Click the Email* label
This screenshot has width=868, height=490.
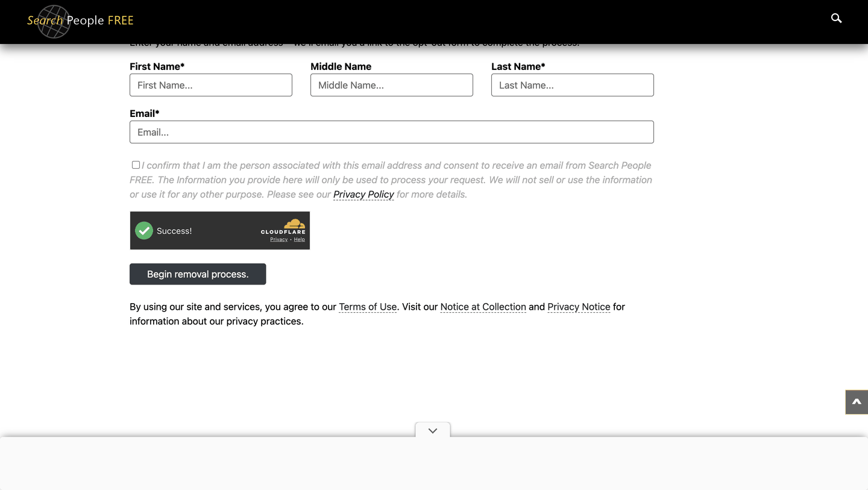point(145,113)
